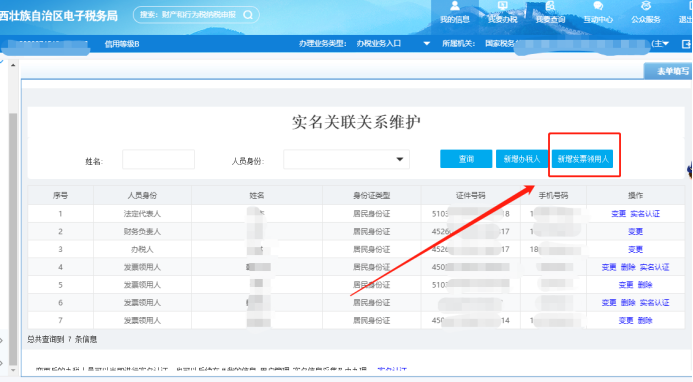This screenshot has height=382, width=693.
Task: Click the 新增发票领用人 button
Action: (x=583, y=159)
